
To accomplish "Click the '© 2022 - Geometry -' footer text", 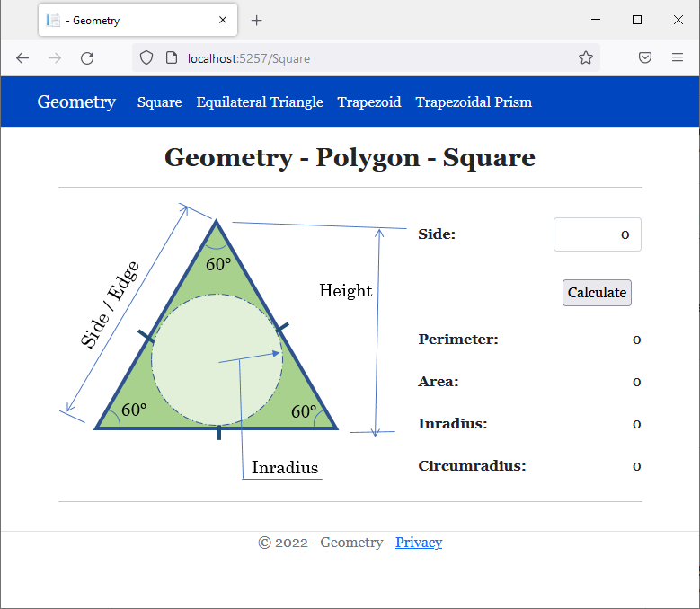I will [325, 543].
